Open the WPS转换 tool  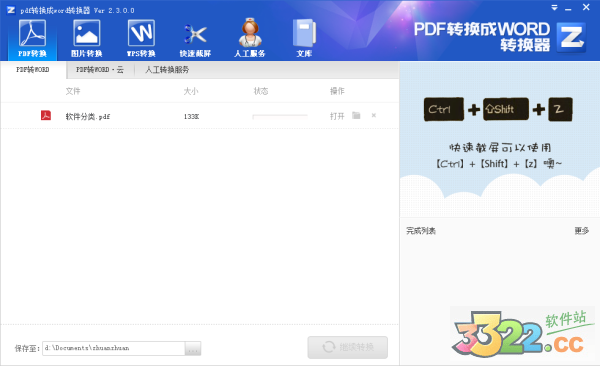pyautogui.click(x=141, y=39)
